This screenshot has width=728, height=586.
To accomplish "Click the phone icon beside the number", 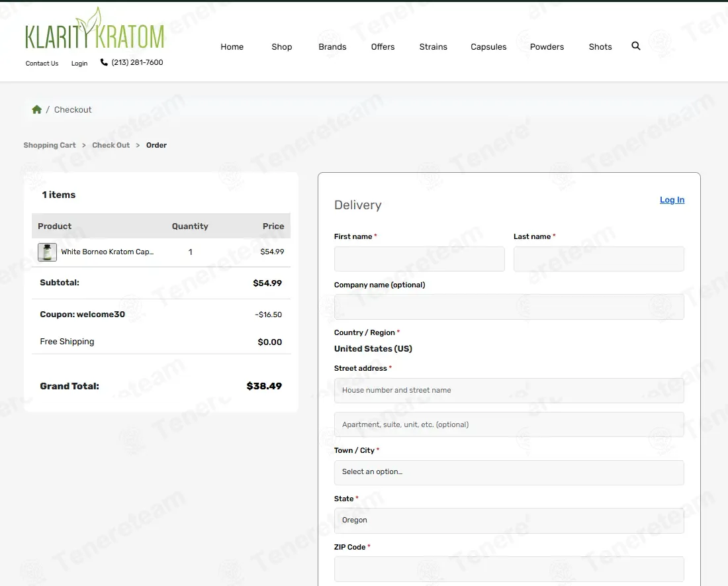I will (104, 62).
